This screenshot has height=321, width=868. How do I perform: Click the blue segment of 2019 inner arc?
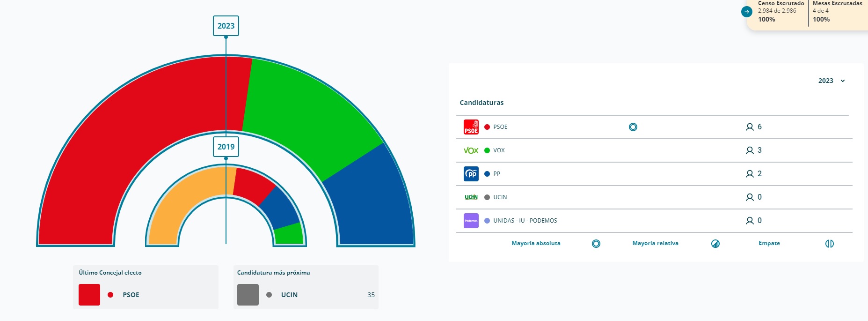[x=281, y=208]
